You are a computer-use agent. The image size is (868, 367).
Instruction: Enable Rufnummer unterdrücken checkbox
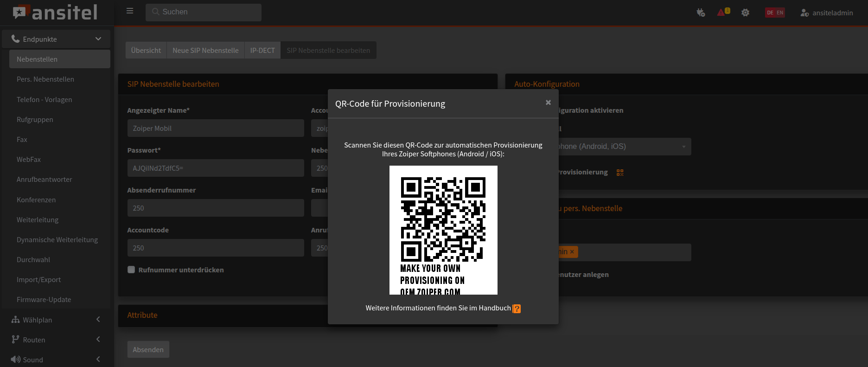pyautogui.click(x=131, y=270)
